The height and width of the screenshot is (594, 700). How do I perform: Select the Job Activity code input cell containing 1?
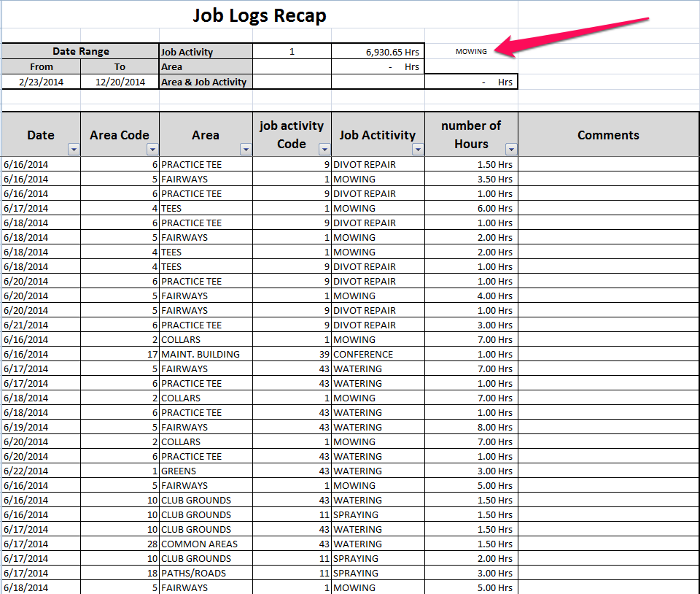pyautogui.click(x=292, y=51)
